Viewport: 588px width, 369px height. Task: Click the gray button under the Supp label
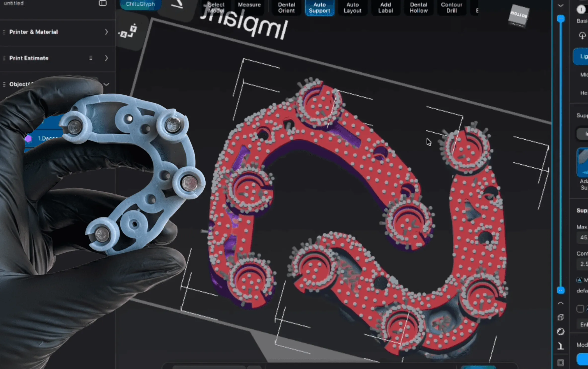[583, 134]
